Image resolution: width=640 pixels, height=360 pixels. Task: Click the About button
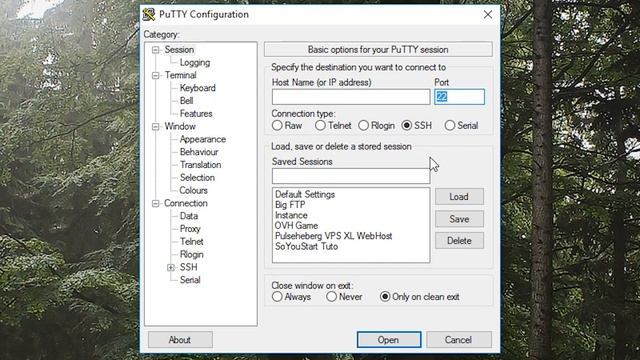(x=180, y=340)
